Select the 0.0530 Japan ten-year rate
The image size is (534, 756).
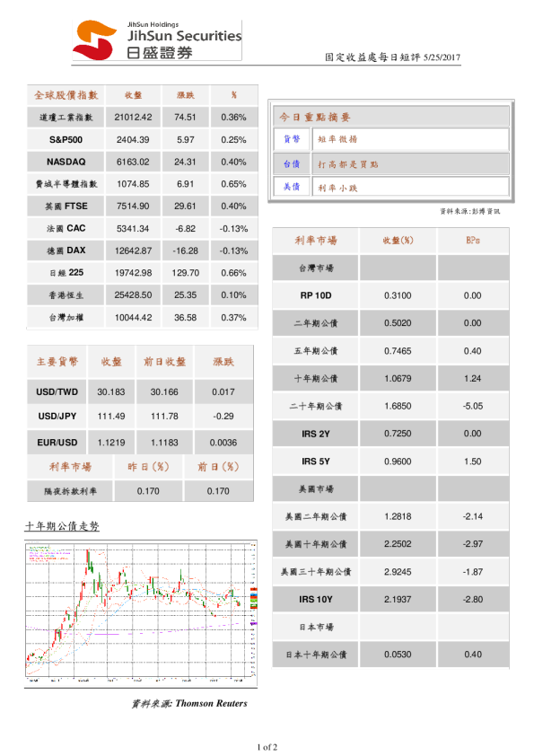click(398, 655)
